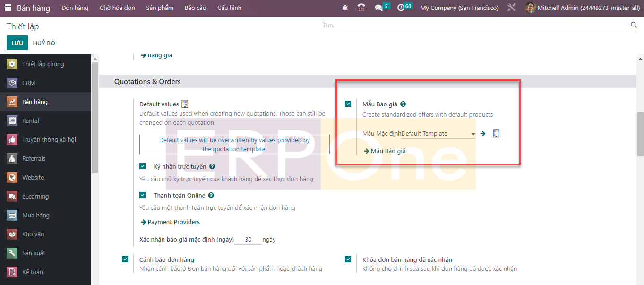
Task: Disable the Thanh toán Online checkbox
Action: click(143, 195)
